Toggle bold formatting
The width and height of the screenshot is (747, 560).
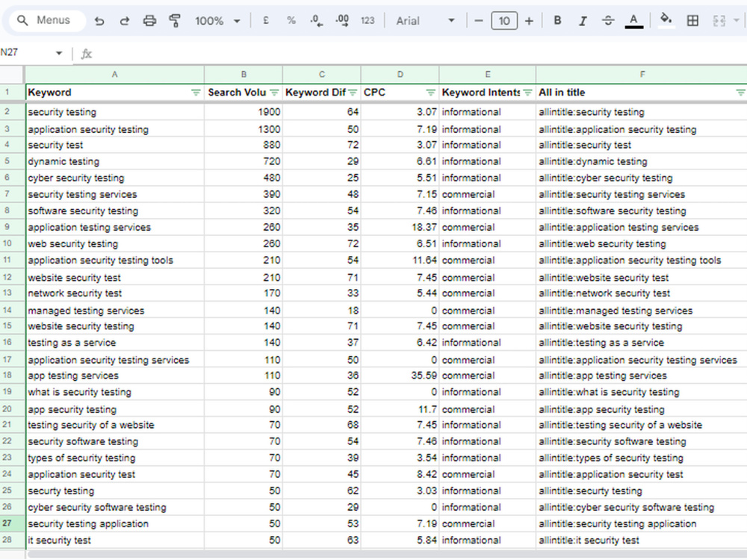pyautogui.click(x=557, y=20)
